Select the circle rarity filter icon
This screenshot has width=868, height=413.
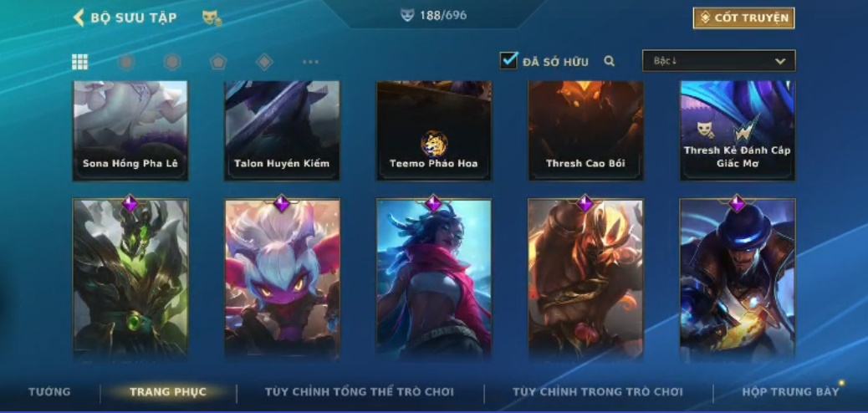pos(126,62)
